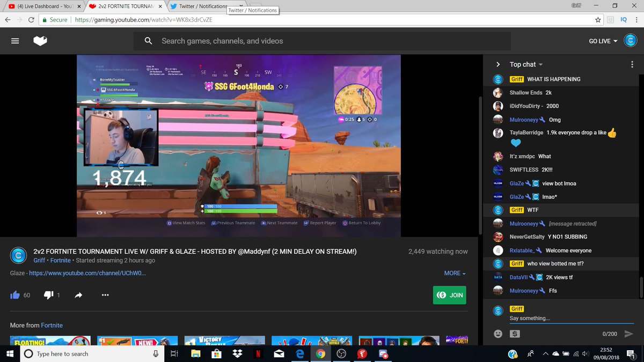Bookmark this page with star icon
Viewport: 644px width, 362px height.
pos(598,20)
